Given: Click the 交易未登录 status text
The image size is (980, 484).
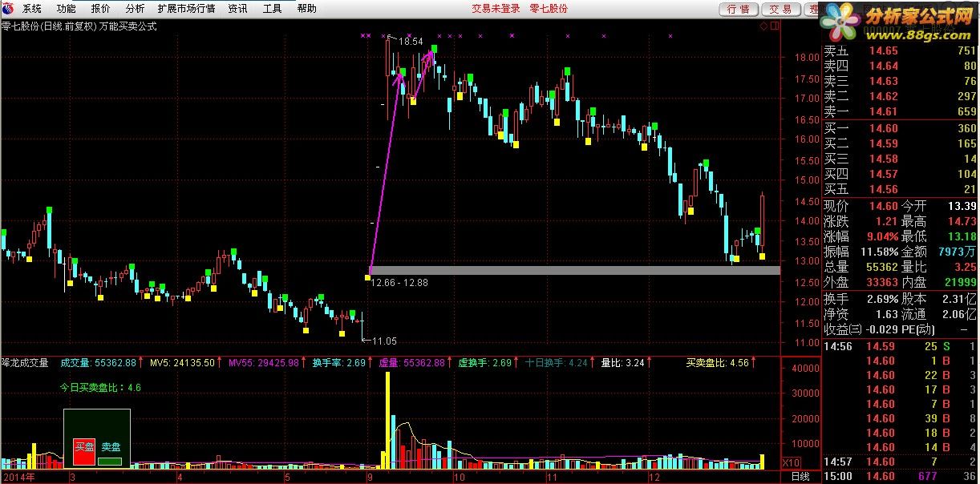Looking at the screenshot, I should pos(496,9).
